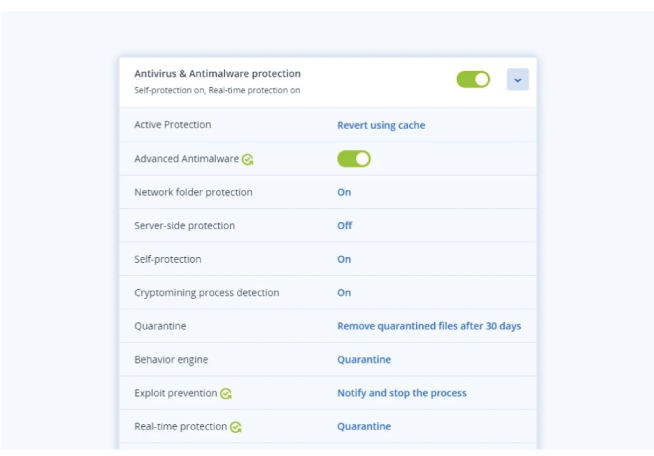The height and width of the screenshot is (456, 654).
Task: Select the Quarantine row label
Action: (160, 326)
